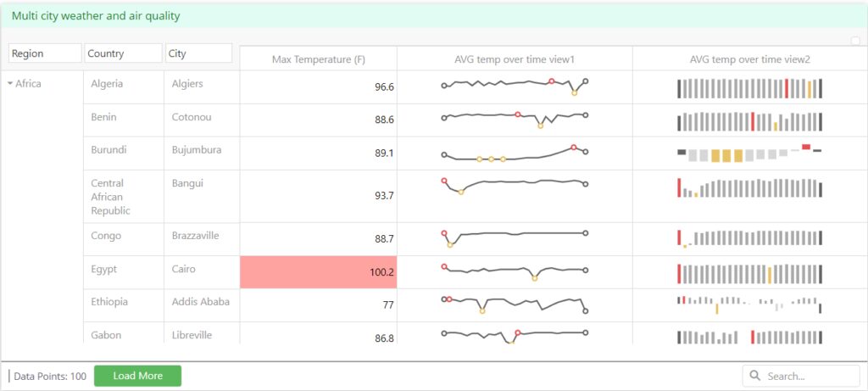This screenshot has height=391, width=868.
Task: Open the Country row field header
Action: (123, 53)
